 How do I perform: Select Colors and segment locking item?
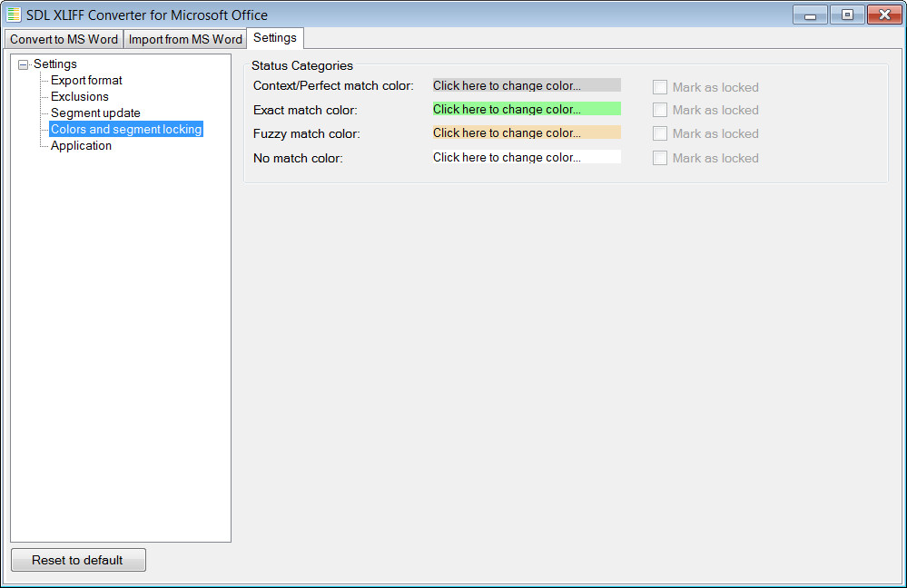[x=126, y=129]
